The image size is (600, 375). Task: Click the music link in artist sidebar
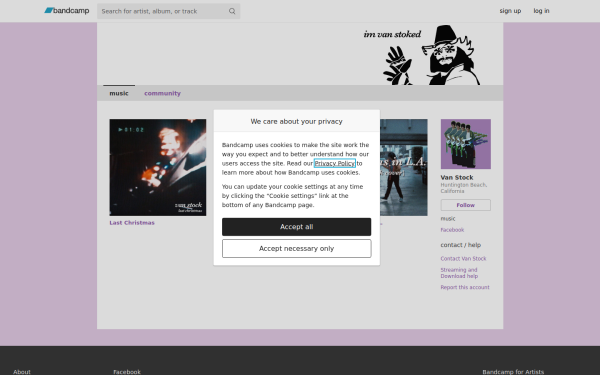coord(448,218)
